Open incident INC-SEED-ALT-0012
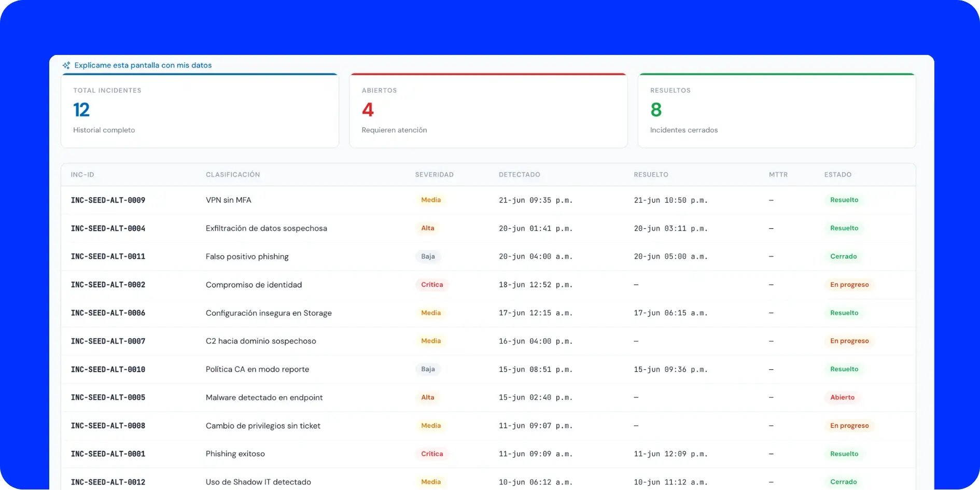The image size is (980, 490). 108,482
